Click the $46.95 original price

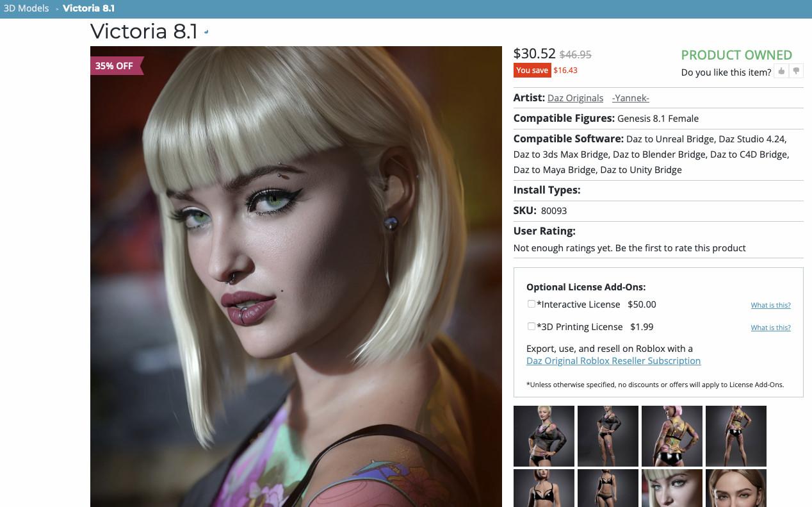(576, 55)
